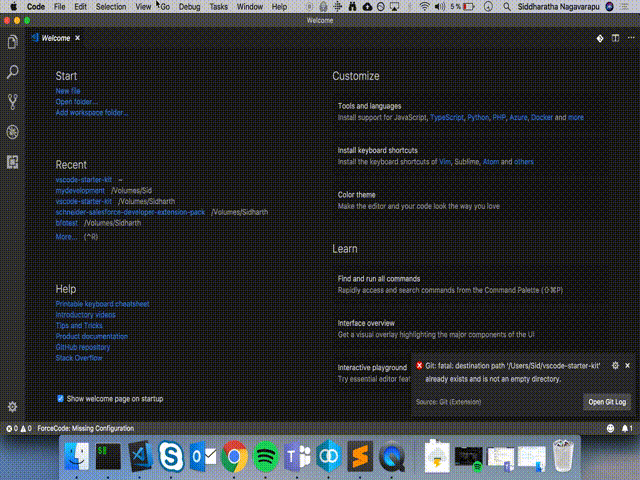
Task: Open notification gear settings icon
Action: click(x=615, y=365)
